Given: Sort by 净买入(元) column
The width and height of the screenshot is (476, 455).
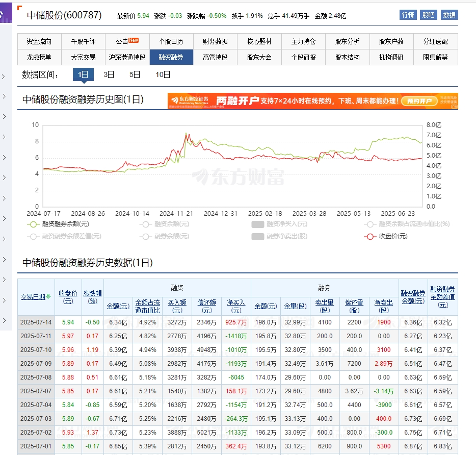Looking at the screenshot, I should click(x=236, y=306).
